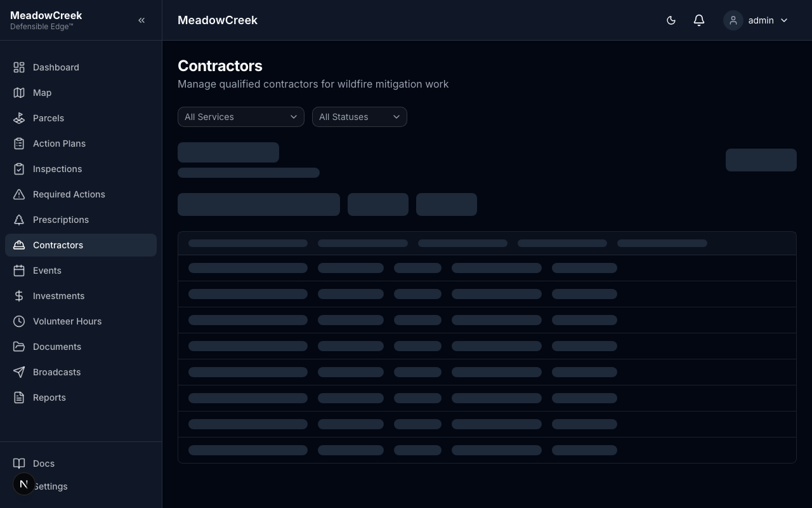This screenshot has height=508, width=812.
Task: Click the Reports file icon
Action: 19,398
